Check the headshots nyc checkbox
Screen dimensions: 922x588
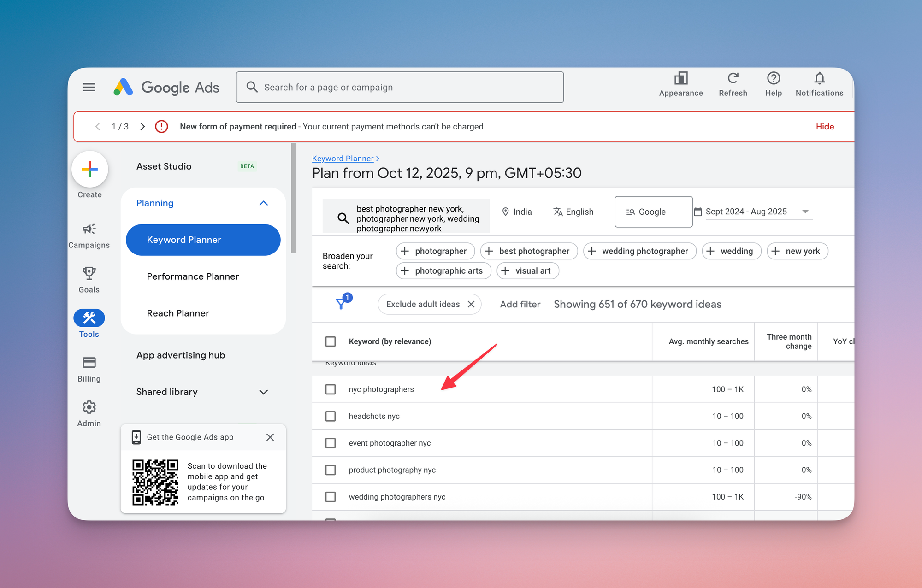[x=331, y=416]
